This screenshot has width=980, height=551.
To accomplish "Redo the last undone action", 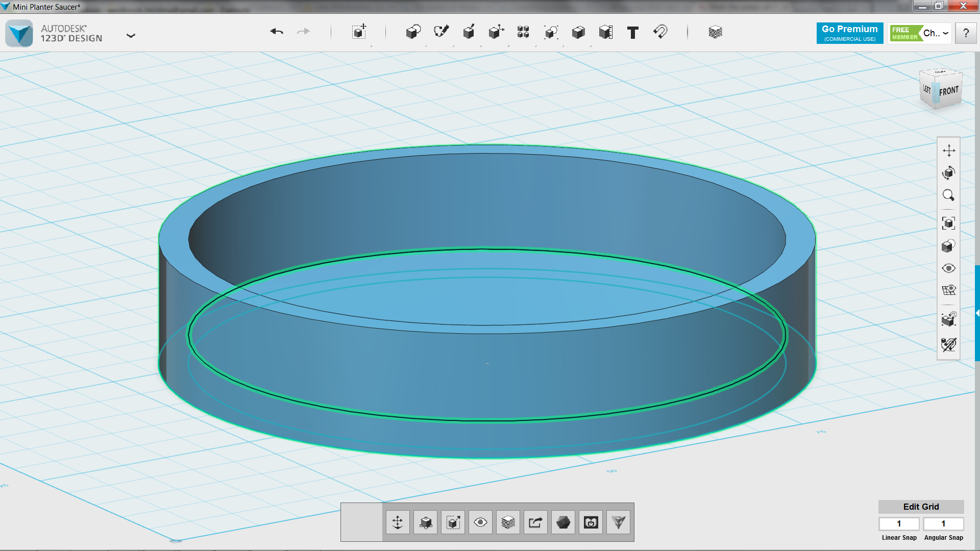I will 304,32.
